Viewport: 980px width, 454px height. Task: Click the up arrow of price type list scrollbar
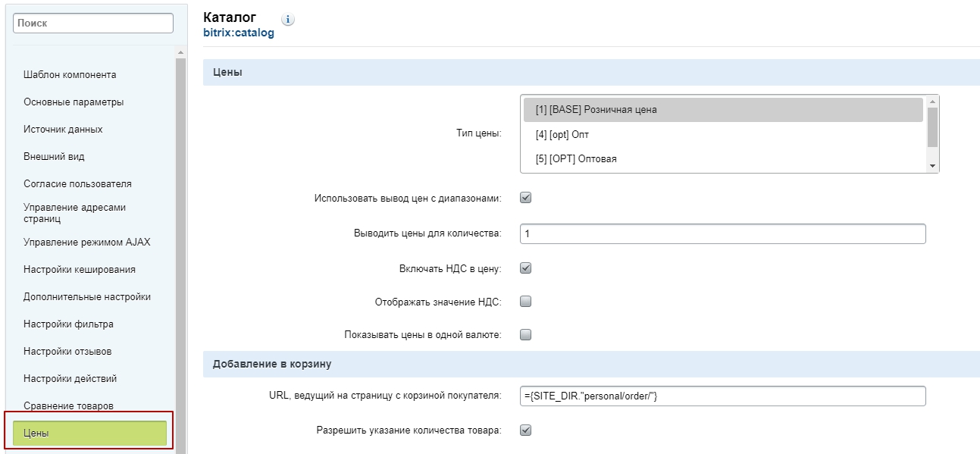click(932, 100)
